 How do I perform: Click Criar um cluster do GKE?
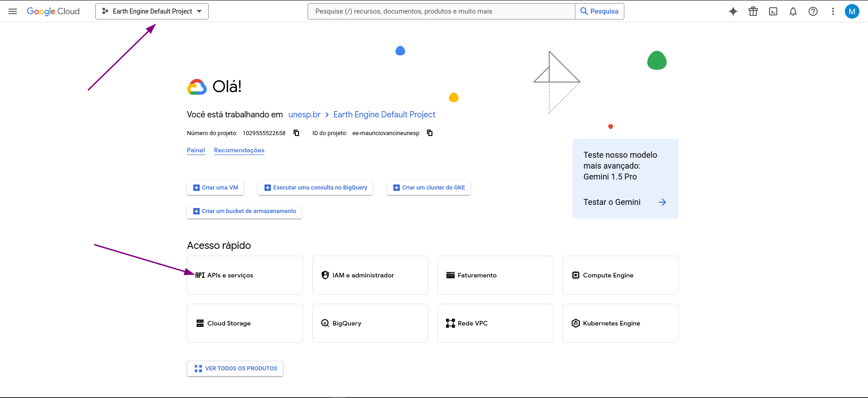pyautogui.click(x=429, y=188)
